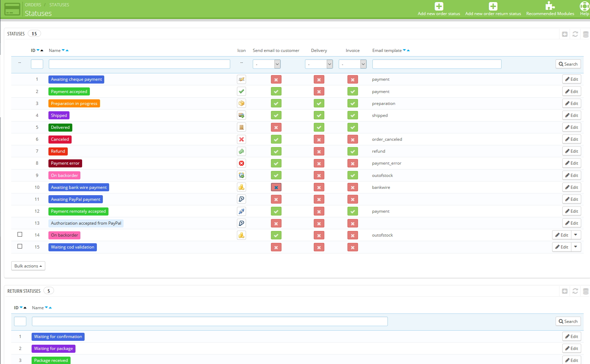
Task: Click the Shipped status truck icon
Action: click(241, 115)
